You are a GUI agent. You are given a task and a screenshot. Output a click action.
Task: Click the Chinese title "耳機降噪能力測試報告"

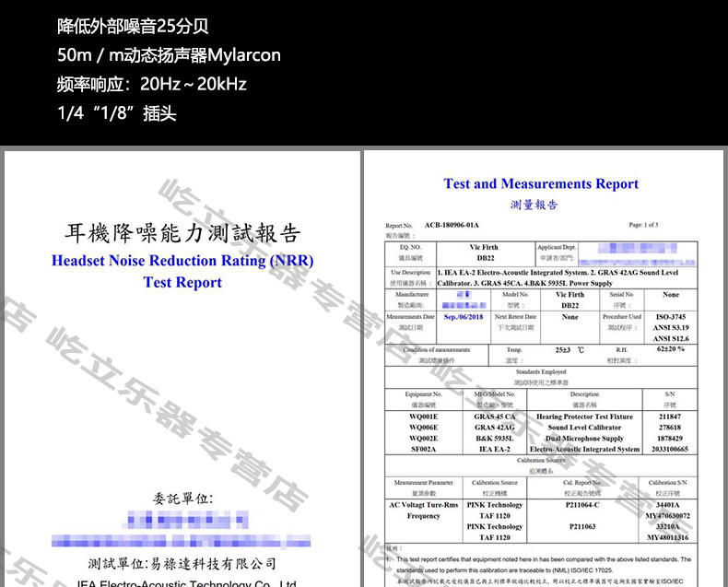[182, 233]
